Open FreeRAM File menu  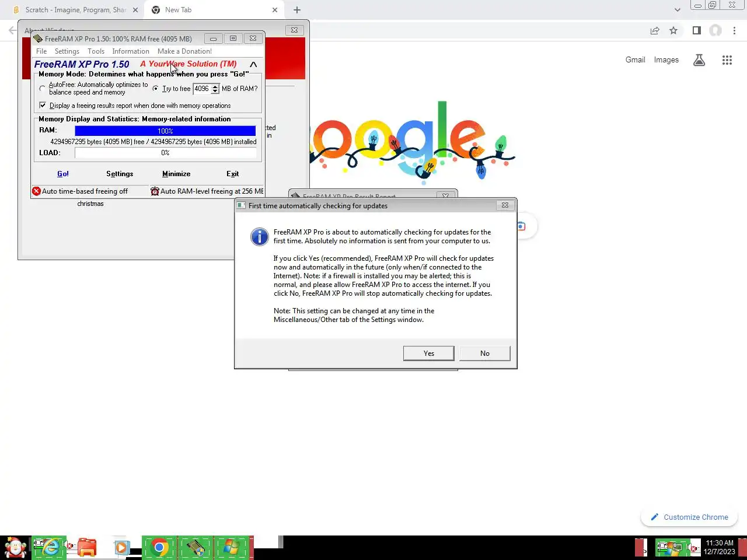[41, 51]
